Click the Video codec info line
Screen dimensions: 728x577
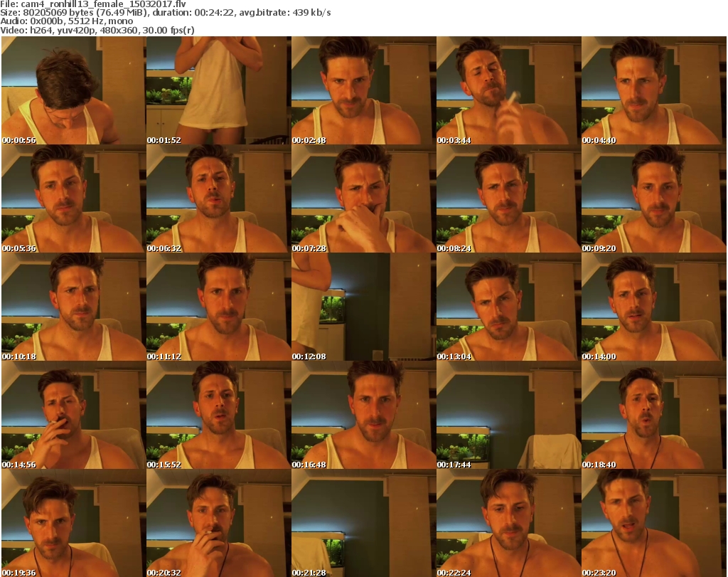97,30
